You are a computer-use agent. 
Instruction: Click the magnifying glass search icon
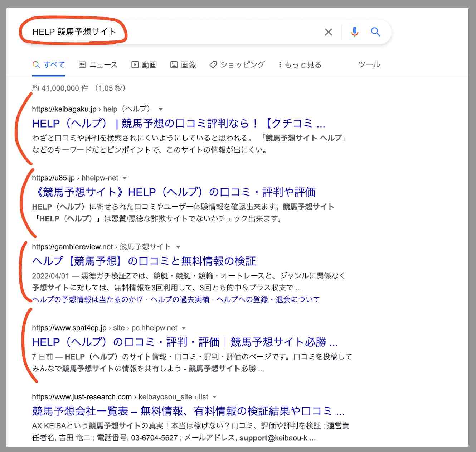(375, 32)
